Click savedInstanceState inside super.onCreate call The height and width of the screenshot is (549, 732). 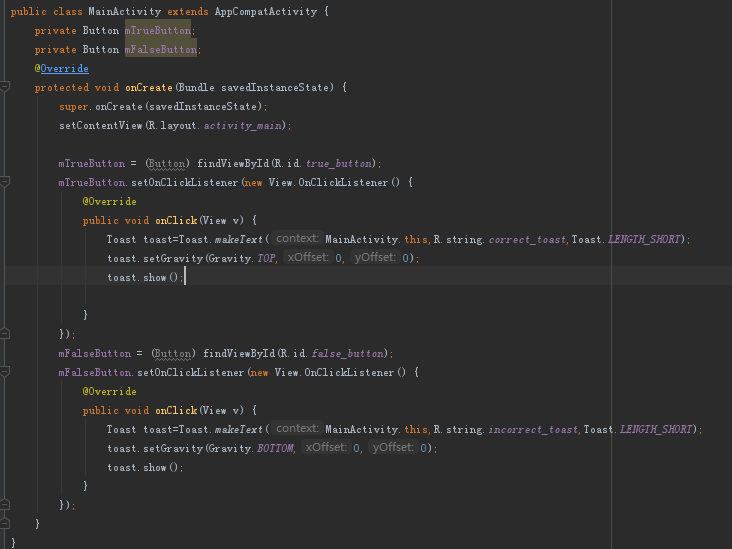click(x=203, y=107)
